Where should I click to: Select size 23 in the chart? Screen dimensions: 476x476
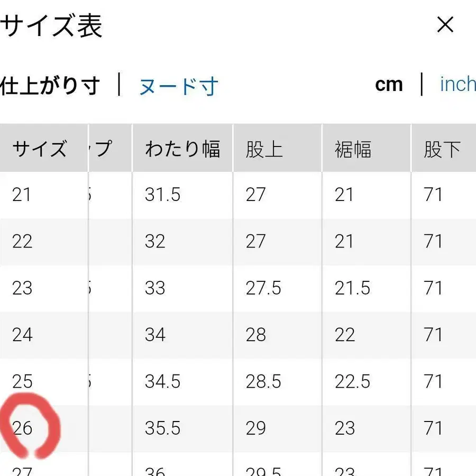pyautogui.click(x=22, y=288)
